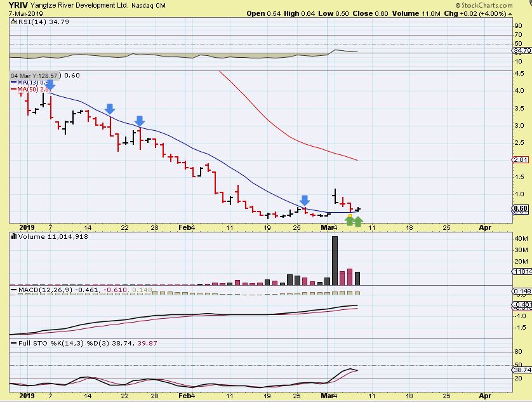The height and width of the screenshot is (402, 532).
Task: Click the red 2.01 MA(50) price tag
Action: 520,159
